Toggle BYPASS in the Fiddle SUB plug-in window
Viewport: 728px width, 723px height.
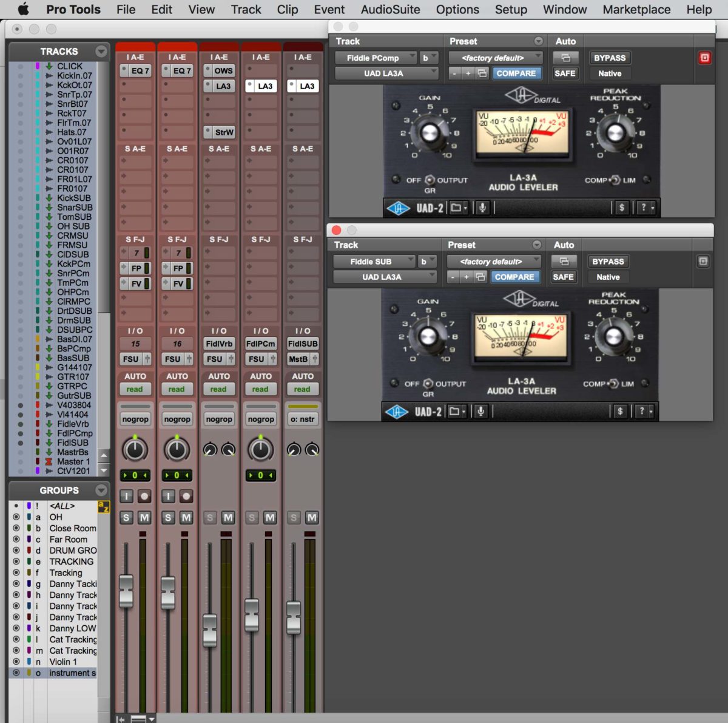[608, 262]
